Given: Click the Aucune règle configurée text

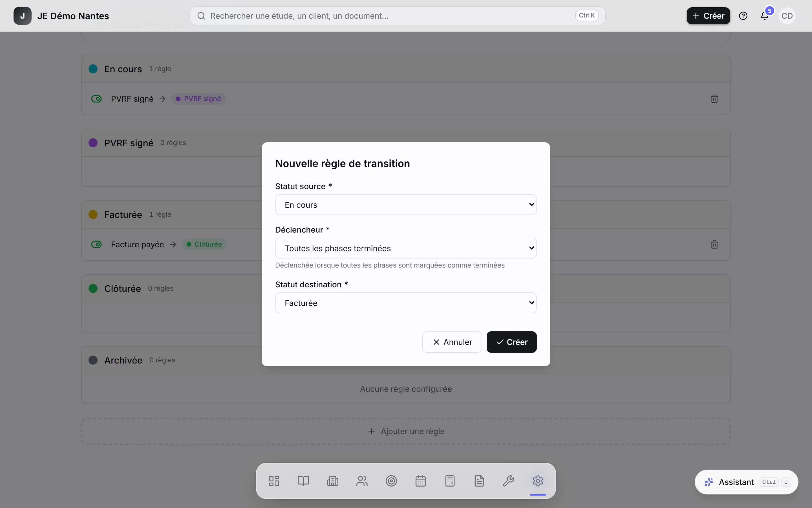Looking at the screenshot, I should pyautogui.click(x=406, y=389).
